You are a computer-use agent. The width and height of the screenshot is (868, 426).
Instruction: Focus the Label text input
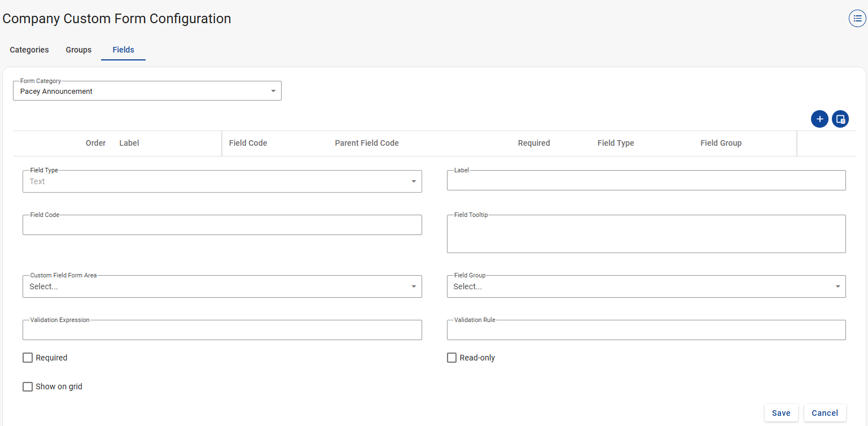click(x=646, y=181)
